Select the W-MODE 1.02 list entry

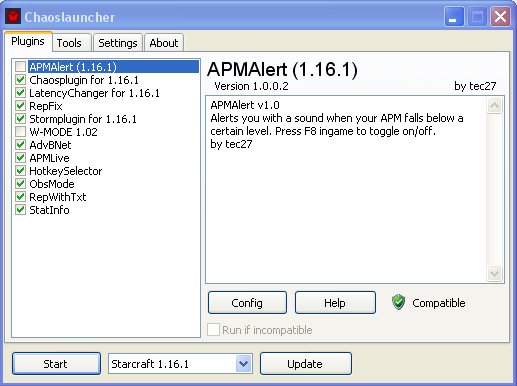tap(63, 132)
